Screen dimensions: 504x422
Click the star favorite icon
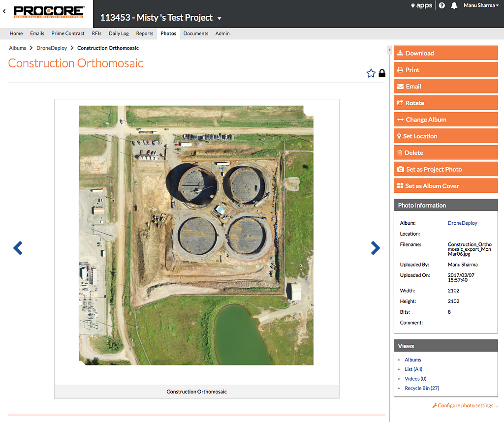371,73
